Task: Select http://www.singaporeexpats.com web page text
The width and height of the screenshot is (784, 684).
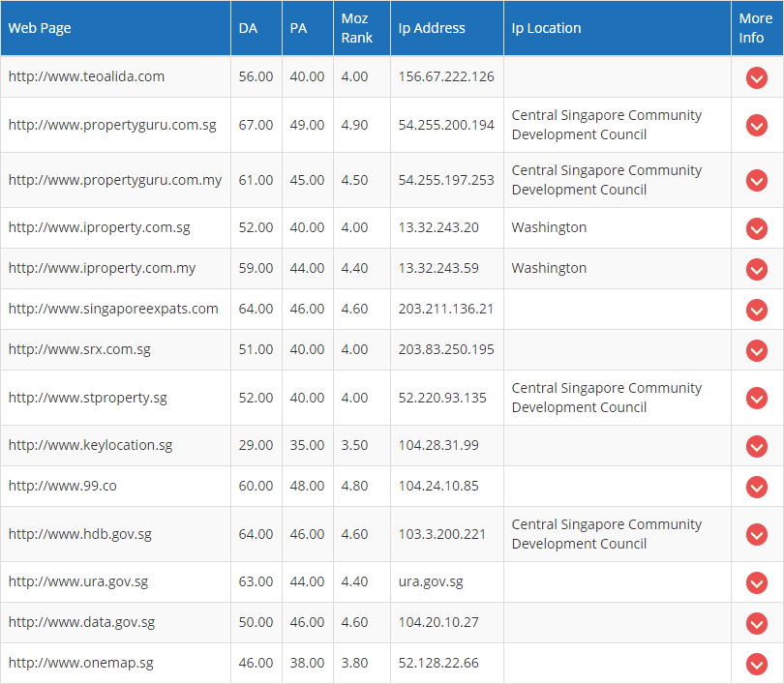Action: [113, 309]
